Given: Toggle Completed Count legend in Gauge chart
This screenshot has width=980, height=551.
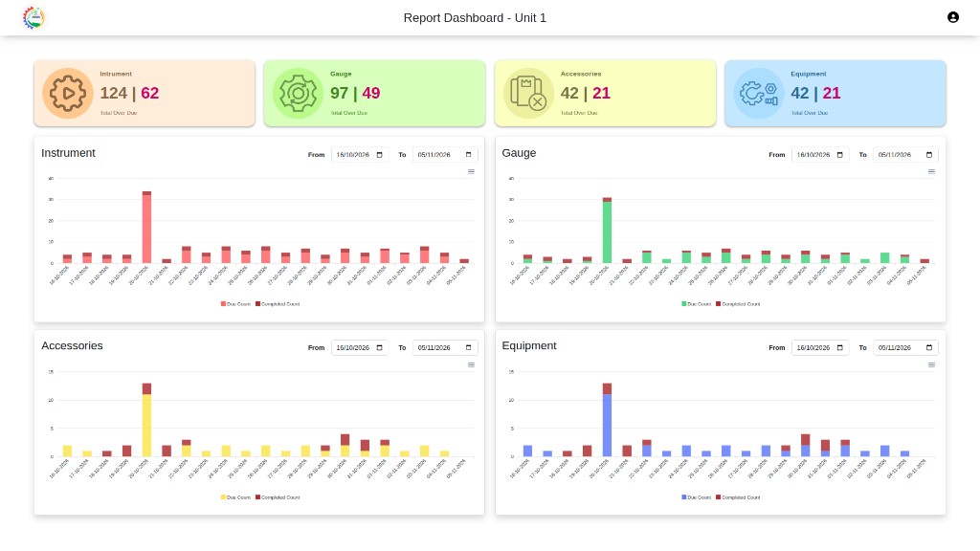Looking at the screenshot, I should (738, 304).
